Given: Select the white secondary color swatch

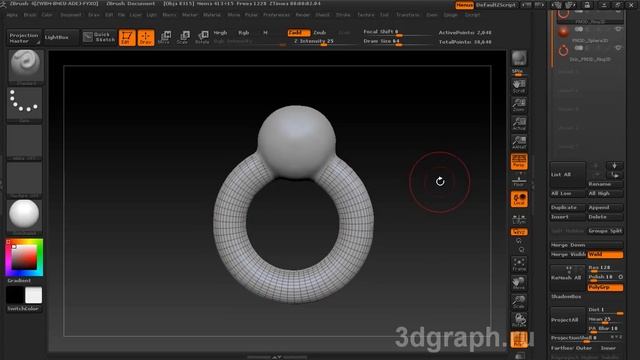Looking at the screenshot, I should pyautogui.click(x=33, y=295).
